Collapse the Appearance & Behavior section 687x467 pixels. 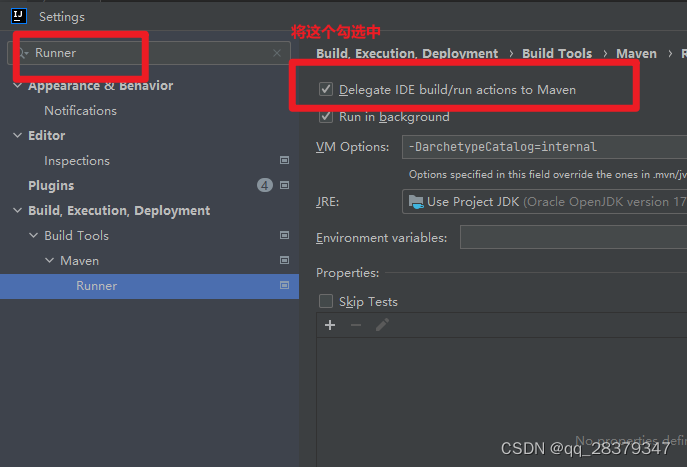18,85
